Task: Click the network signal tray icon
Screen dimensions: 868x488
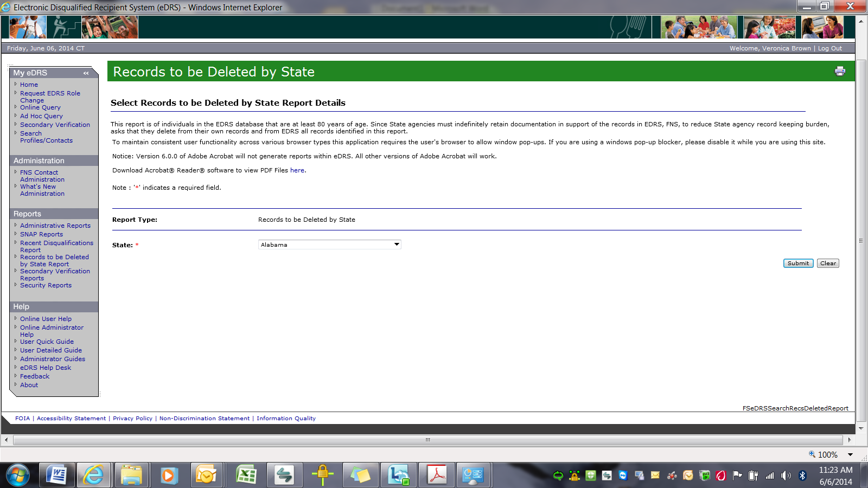Action: point(770,476)
